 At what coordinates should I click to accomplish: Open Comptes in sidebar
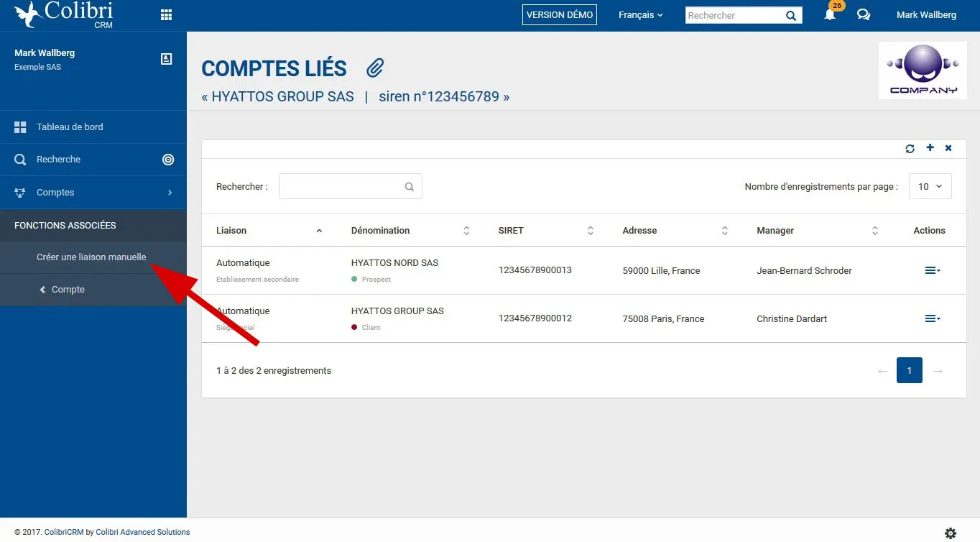[93, 193]
